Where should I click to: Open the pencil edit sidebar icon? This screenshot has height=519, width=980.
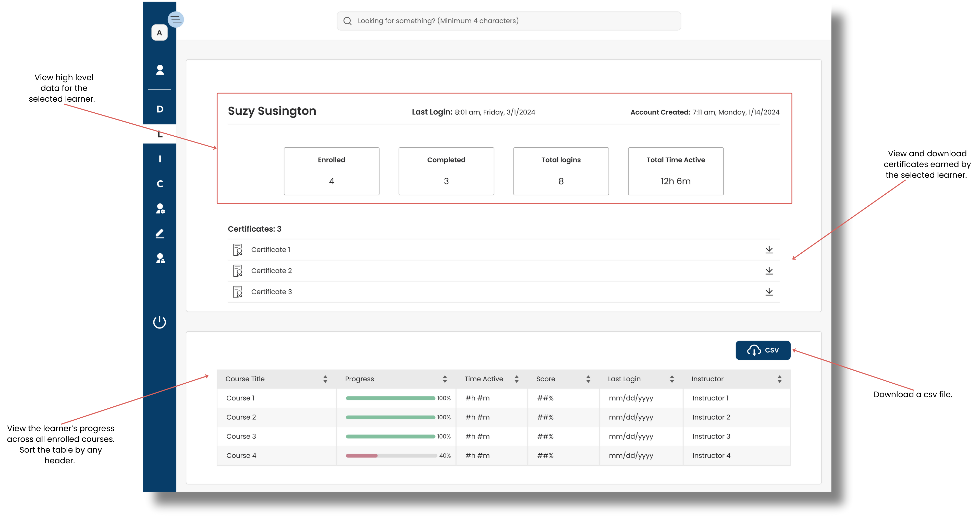[x=160, y=233]
